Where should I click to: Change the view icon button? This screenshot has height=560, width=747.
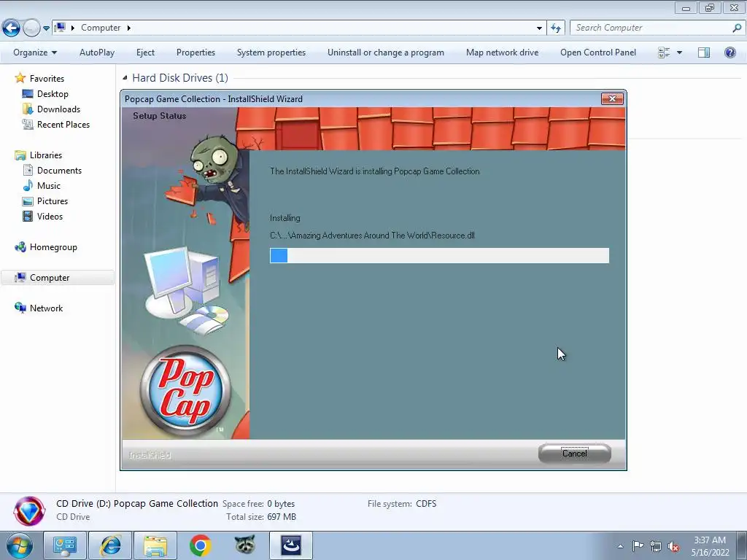tap(664, 52)
